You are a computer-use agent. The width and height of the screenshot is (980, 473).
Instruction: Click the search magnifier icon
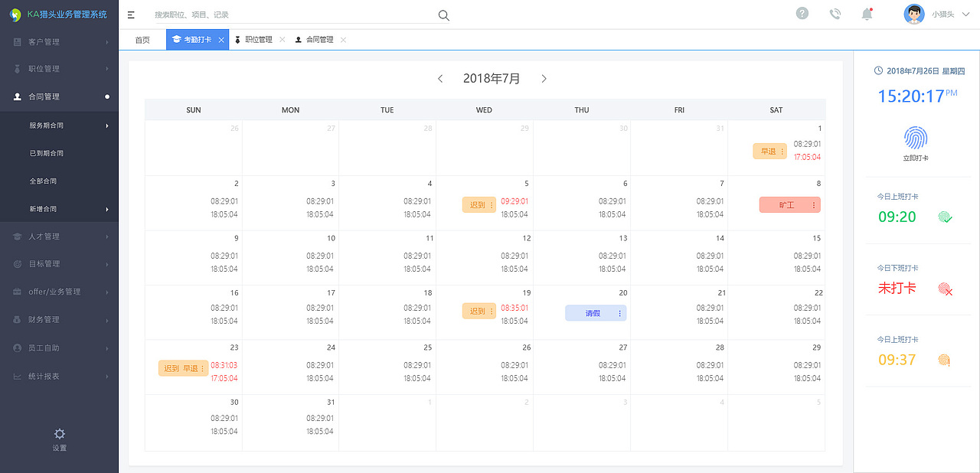click(443, 15)
